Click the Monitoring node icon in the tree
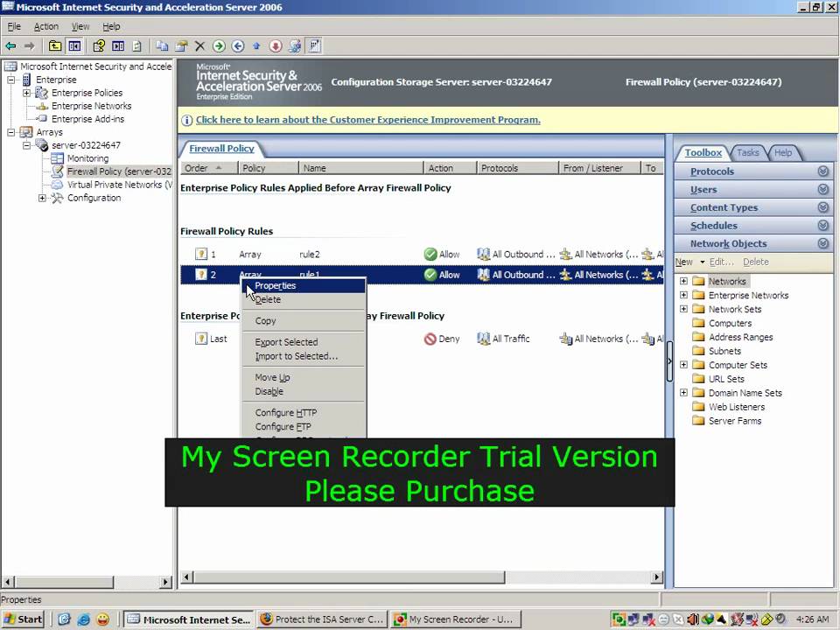The height and width of the screenshot is (630, 840). [57, 158]
